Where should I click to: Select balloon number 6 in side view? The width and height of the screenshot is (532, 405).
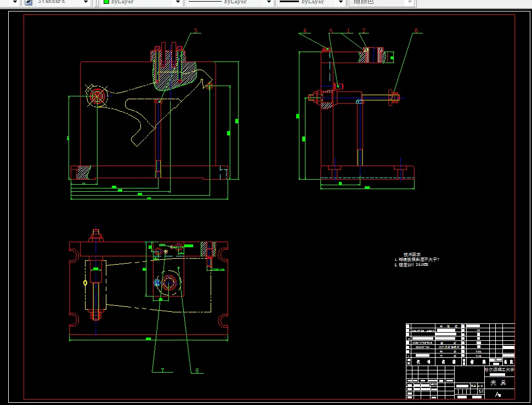coord(416,31)
